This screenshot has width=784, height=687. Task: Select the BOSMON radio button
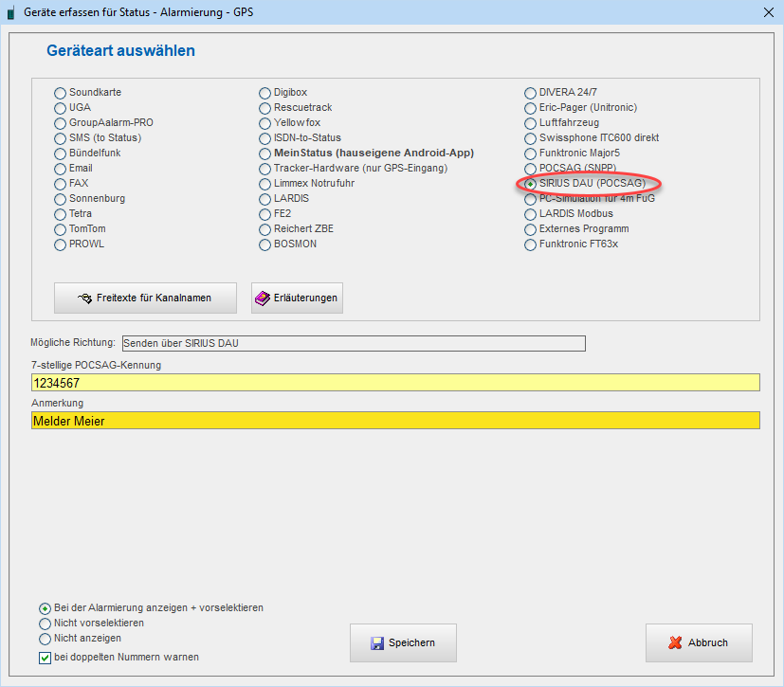coord(265,244)
